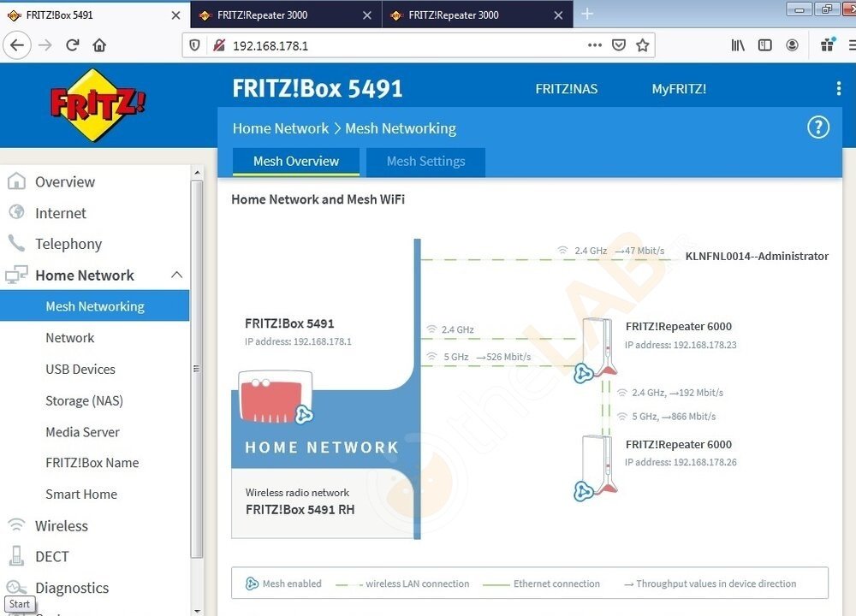Image resolution: width=856 pixels, height=616 pixels.
Task: Click the tracking protection shield icon
Action: point(194,45)
